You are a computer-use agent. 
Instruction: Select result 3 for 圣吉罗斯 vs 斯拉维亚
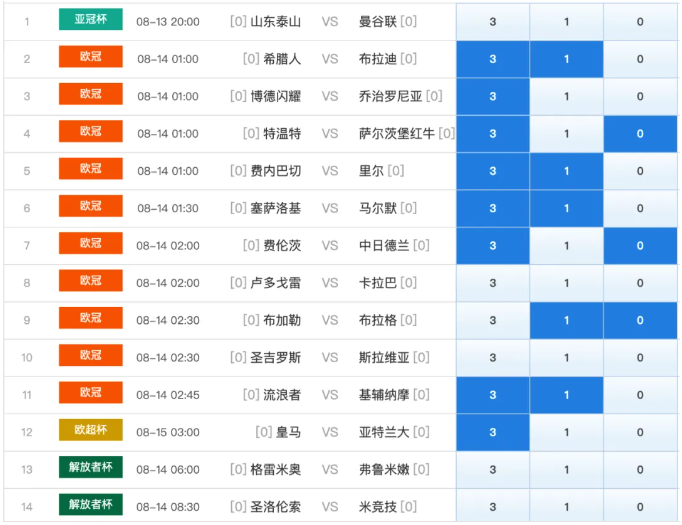point(493,358)
